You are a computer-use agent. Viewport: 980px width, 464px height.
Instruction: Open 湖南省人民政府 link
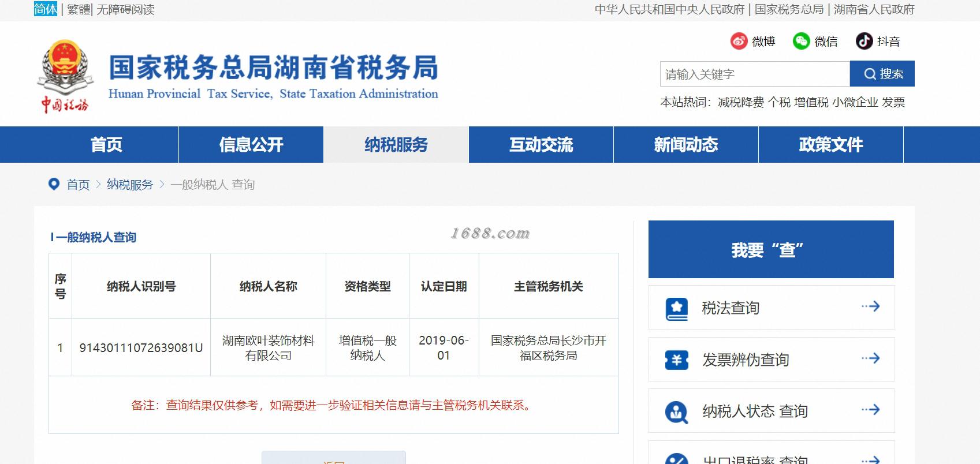[x=874, y=9]
